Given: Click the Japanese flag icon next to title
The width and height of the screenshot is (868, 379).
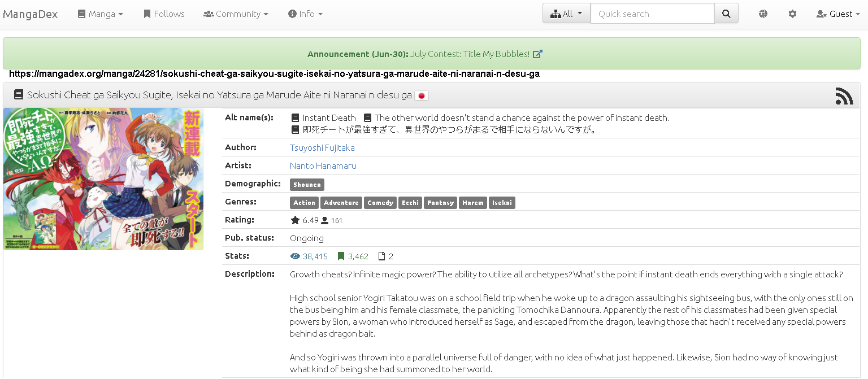Looking at the screenshot, I should (422, 95).
